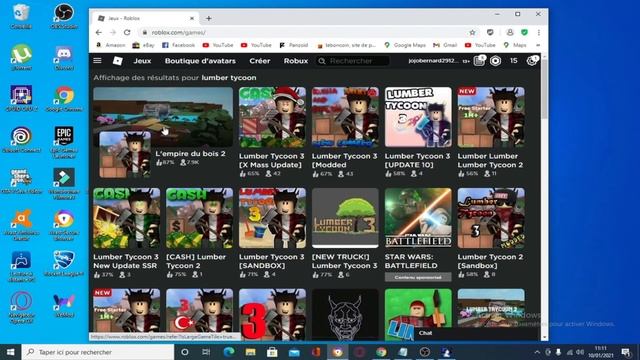The height and width of the screenshot is (360, 640).
Task: Open the Chrome profile avatar icon
Action: pos(510,32)
